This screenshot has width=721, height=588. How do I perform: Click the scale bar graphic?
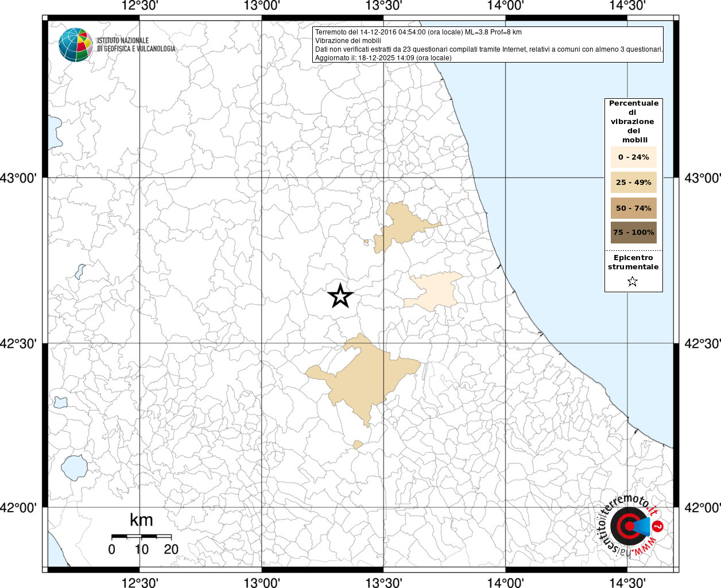pyautogui.click(x=141, y=536)
